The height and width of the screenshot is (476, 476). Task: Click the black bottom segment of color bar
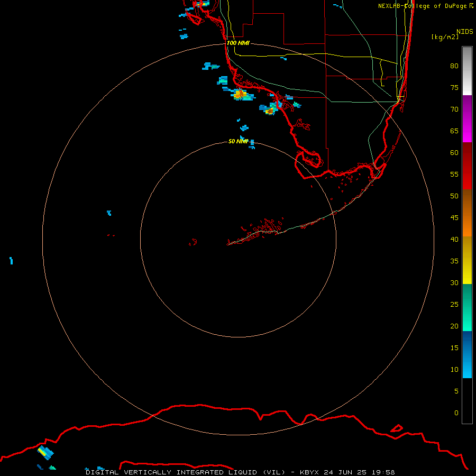coord(467,401)
